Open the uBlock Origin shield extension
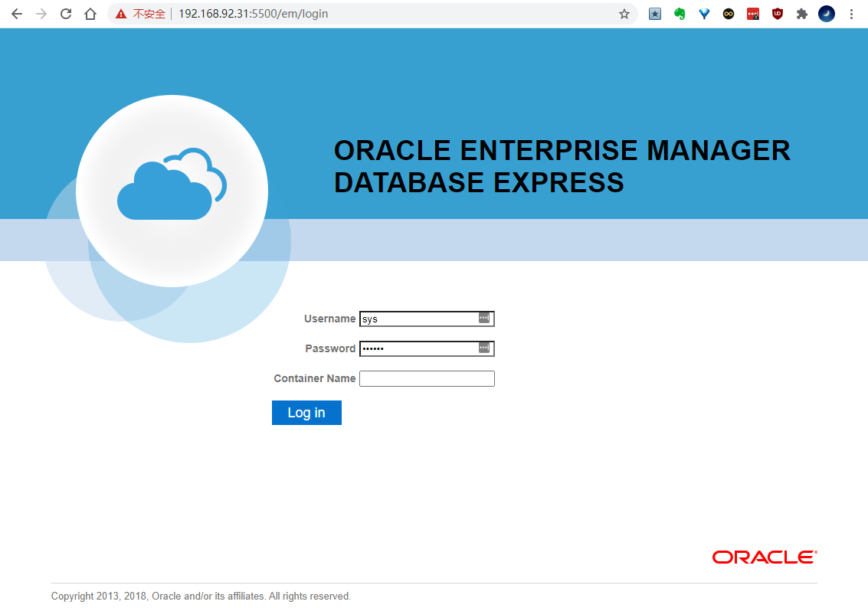Viewport: 868px width, 608px height. click(x=777, y=14)
